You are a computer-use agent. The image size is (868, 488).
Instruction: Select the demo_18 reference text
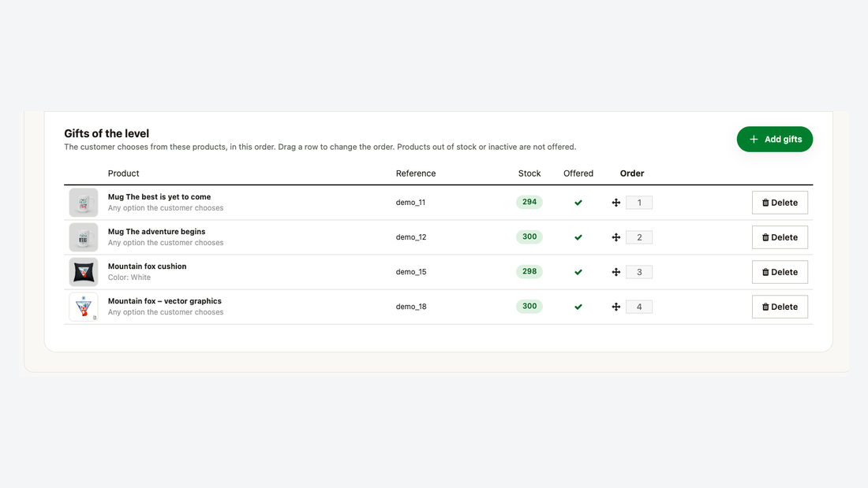(411, 307)
